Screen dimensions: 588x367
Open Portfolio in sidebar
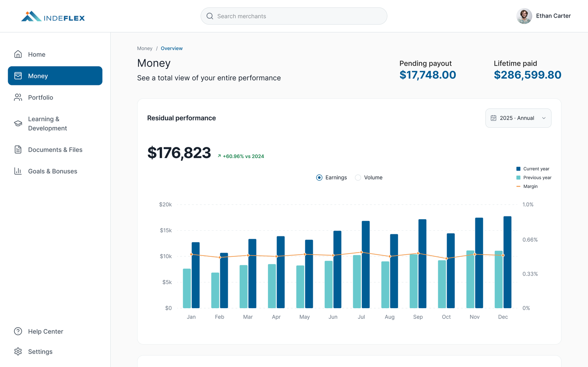click(x=55, y=98)
